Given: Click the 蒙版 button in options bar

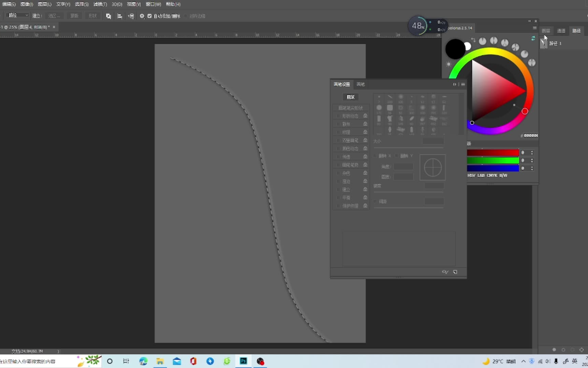Looking at the screenshot, I should 75,16.
